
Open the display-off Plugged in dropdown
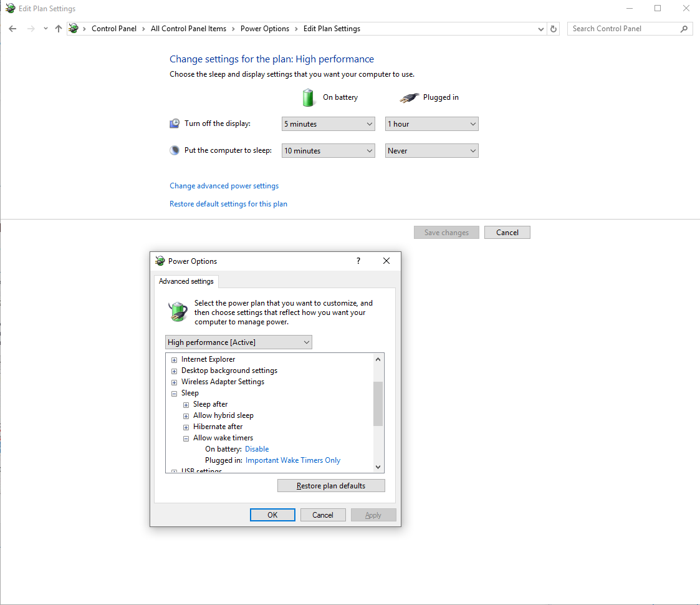coord(431,124)
